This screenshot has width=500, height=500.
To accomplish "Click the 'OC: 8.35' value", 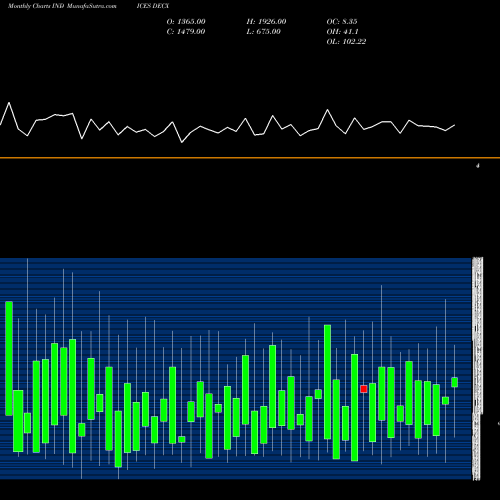I will click(x=342, y=22).
